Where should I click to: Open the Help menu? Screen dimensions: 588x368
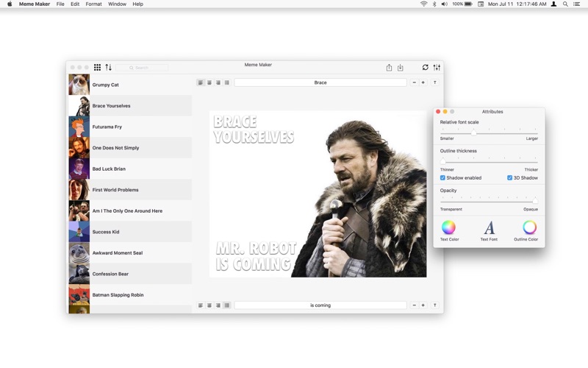click(x=137, y=4)
